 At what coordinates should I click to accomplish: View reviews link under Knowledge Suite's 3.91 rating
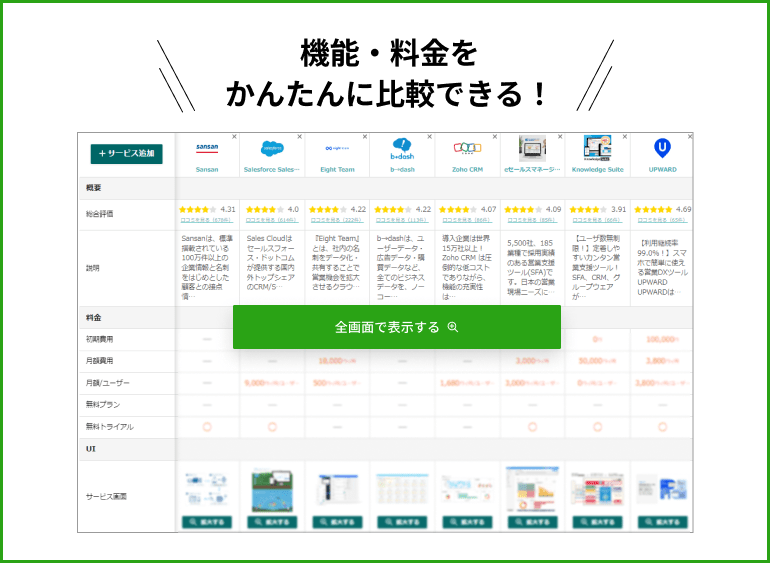(x=597, y=221)
